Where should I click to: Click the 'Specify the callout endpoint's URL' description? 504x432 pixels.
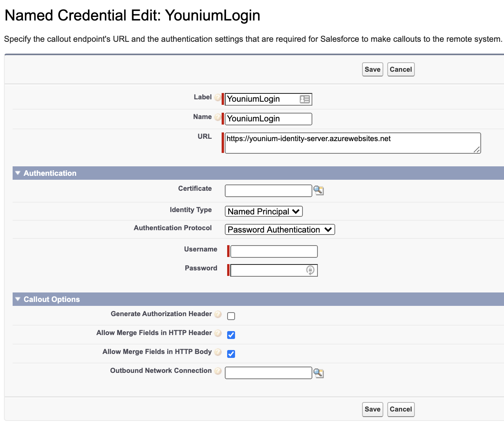[253, 39]
